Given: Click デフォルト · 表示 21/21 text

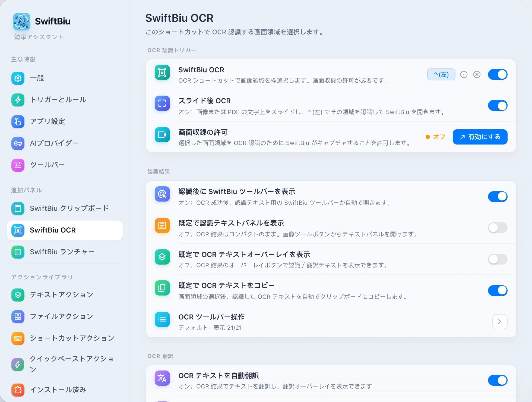Looking at the screenshot, I should (210, 328).
